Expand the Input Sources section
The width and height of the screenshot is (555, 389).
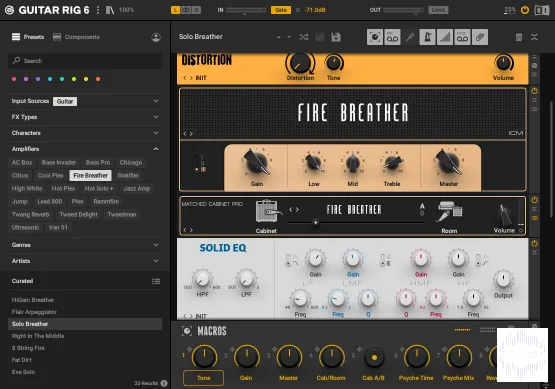click(x=156, y=101)
